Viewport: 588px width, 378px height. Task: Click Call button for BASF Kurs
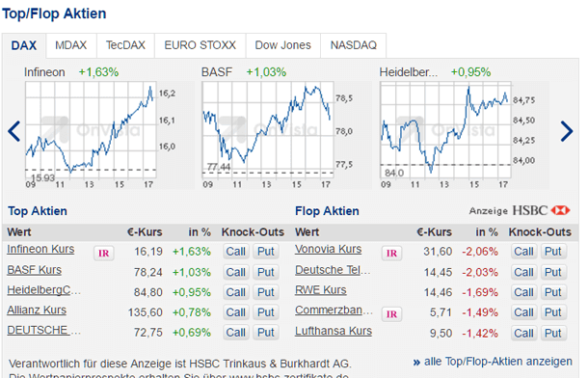pos(236,272)
